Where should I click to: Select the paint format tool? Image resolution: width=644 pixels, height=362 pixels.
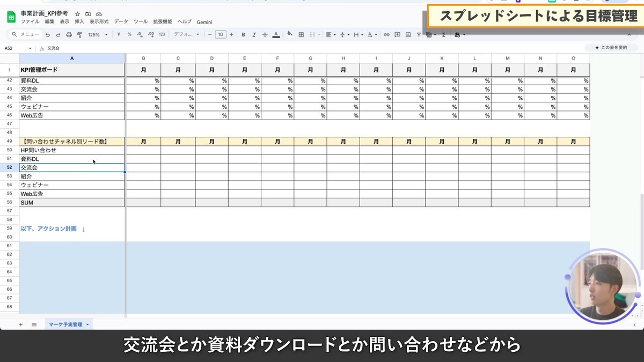pyautogui.click(x=79, y=35)
